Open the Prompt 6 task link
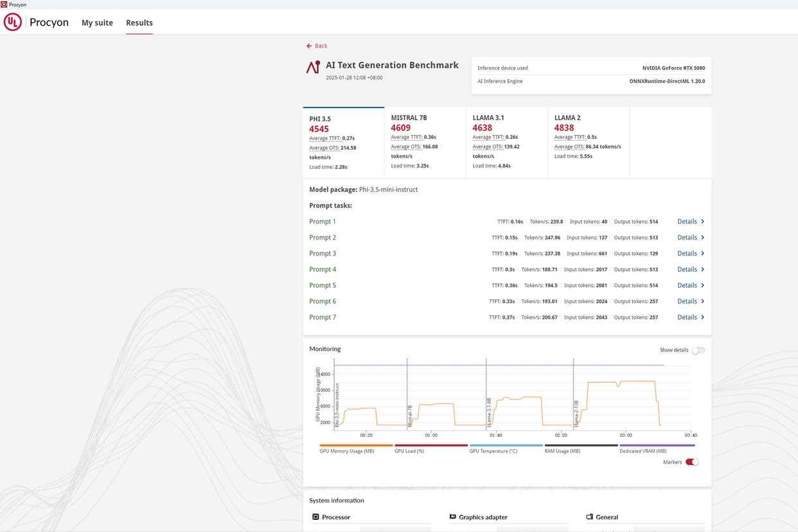The image size is (798, 532). pos(323,301)
